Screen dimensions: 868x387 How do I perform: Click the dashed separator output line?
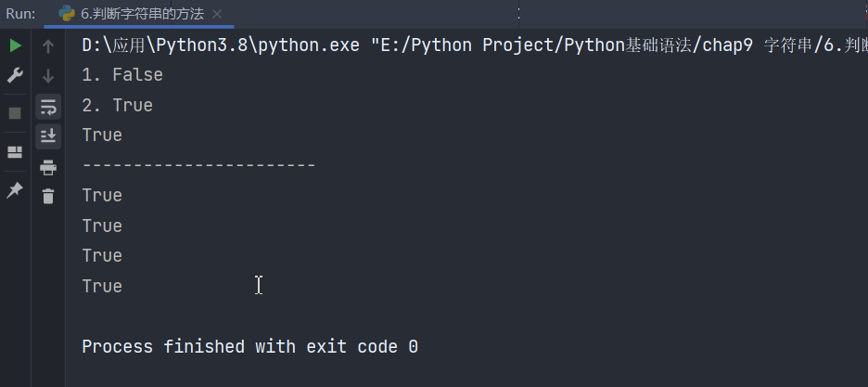(x=198, y=165)
